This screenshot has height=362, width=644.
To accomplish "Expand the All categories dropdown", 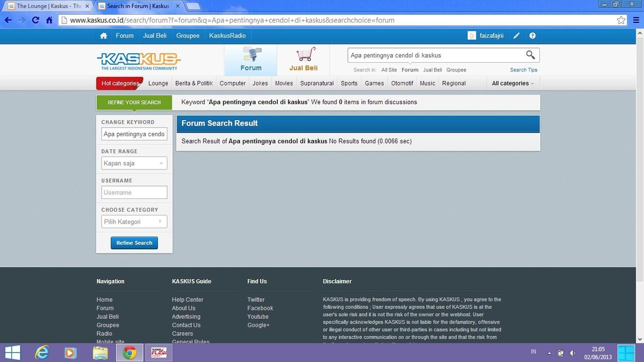I will (x=513, y=83).
